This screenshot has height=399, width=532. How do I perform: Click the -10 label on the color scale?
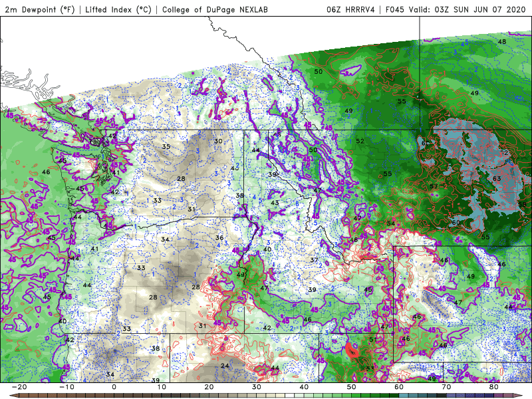click(x=66, y=387)
